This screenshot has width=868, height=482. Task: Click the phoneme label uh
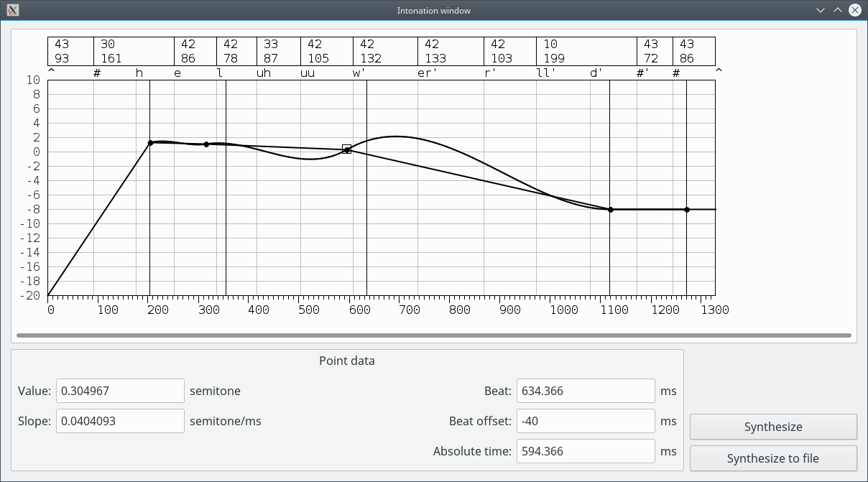[x=264, y=73]
